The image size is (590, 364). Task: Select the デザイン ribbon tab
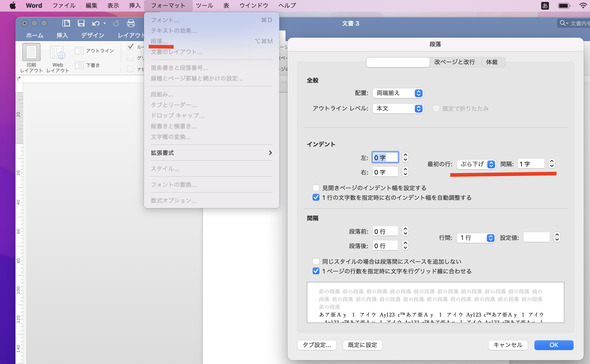[x=93, y=35]
